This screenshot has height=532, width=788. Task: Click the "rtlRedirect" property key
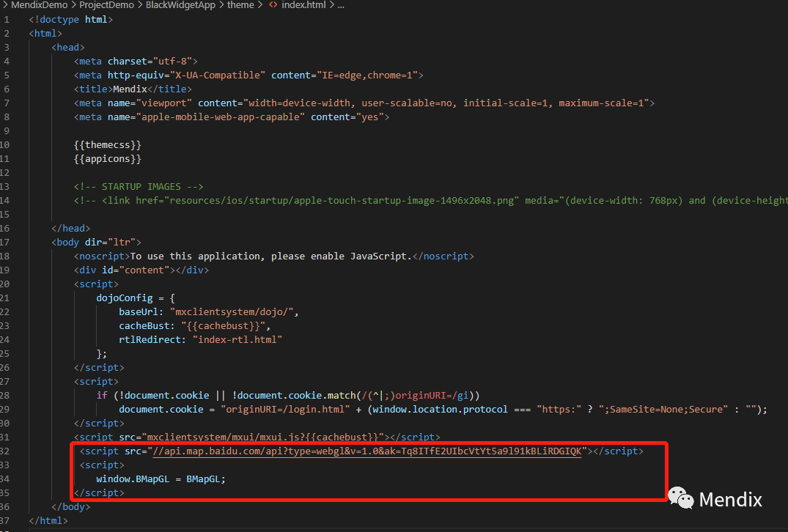150,339
